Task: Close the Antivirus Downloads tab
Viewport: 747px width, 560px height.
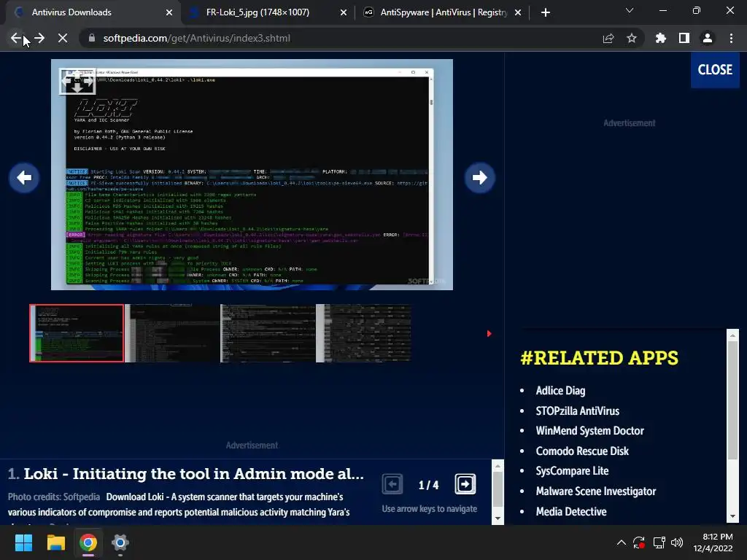Action: [x=169, y=12]
